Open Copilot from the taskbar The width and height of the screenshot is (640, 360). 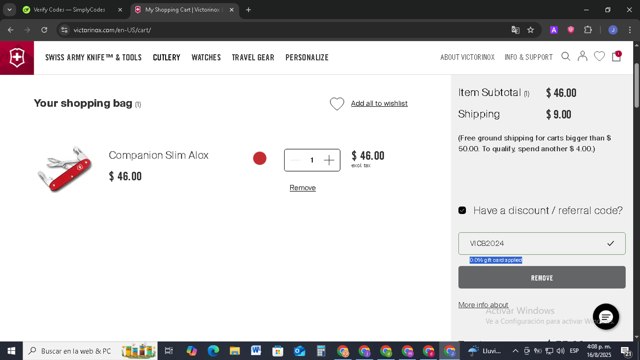tap(191, 351)
